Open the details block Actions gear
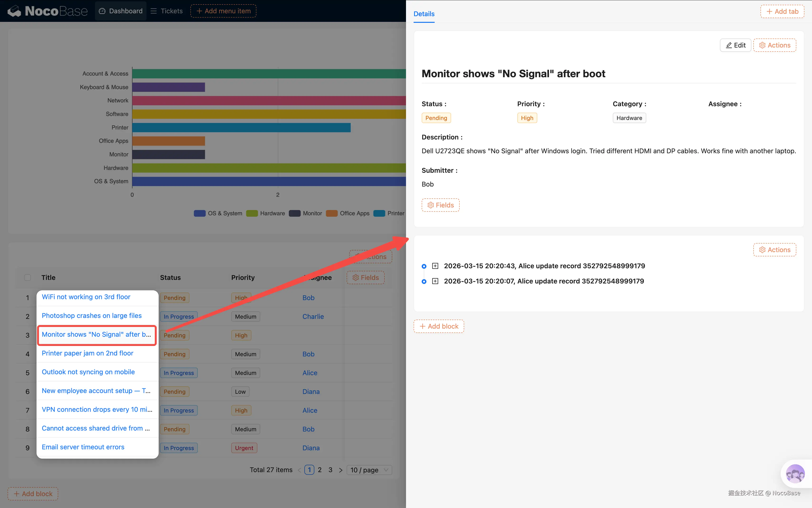 click(x=774, y=45)
